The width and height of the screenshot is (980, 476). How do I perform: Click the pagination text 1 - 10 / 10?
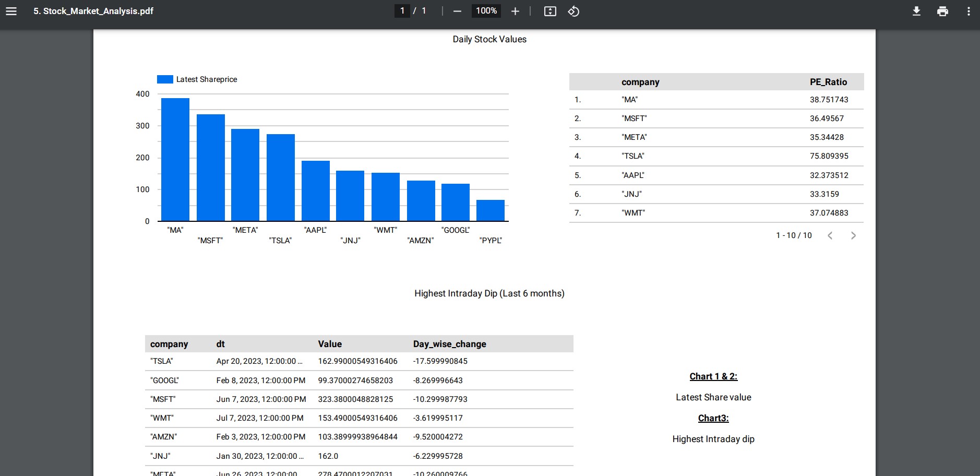(794, 235)
